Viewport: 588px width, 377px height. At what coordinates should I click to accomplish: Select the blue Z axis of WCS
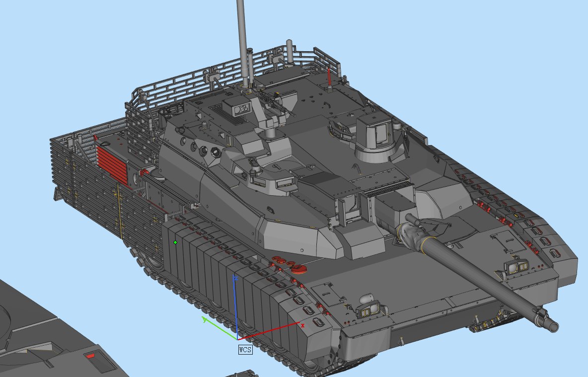(236, 308)
